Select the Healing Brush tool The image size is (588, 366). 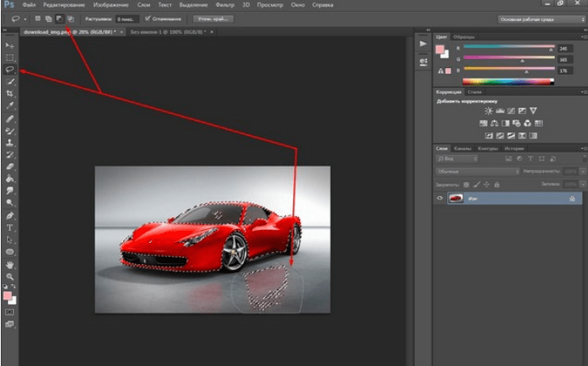(x=10, y=119)
